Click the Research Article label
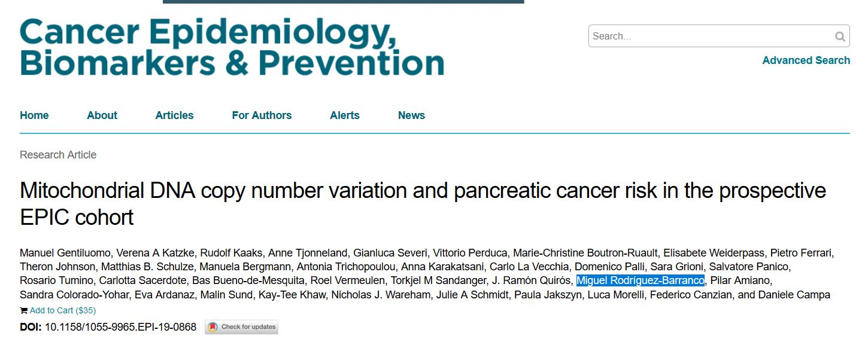Viewport: 868px width, 348px height. pyautogui.click(x=58, y=155)
